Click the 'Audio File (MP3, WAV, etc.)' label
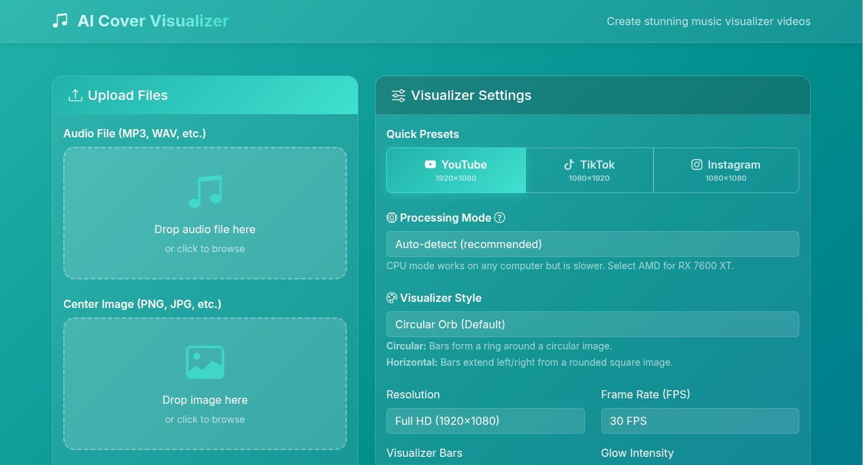 135,133
